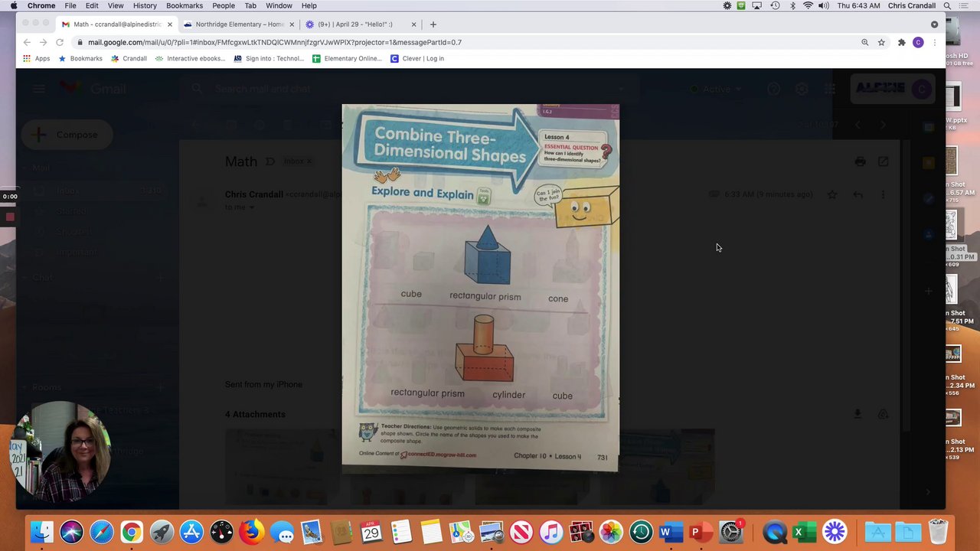Click the open in new window icon
The width and height of the screenshot is (980, 551).
point(883,161)
